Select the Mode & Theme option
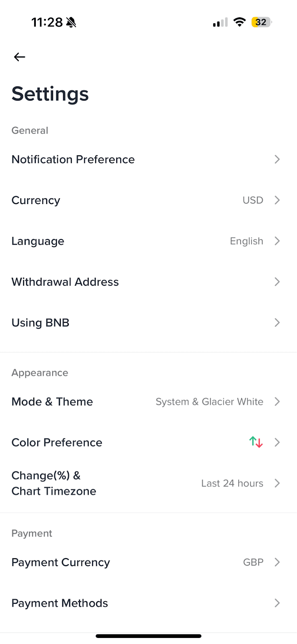This screenshot has width=297, height=644. pyautogui.click(x=148, y=401)
